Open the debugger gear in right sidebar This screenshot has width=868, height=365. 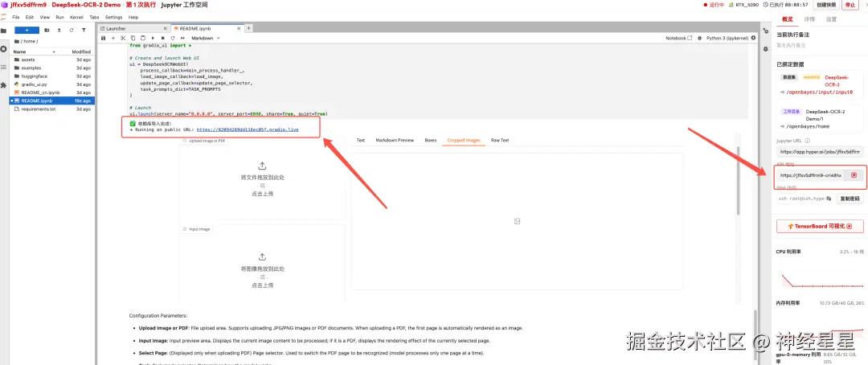[765, 49]
